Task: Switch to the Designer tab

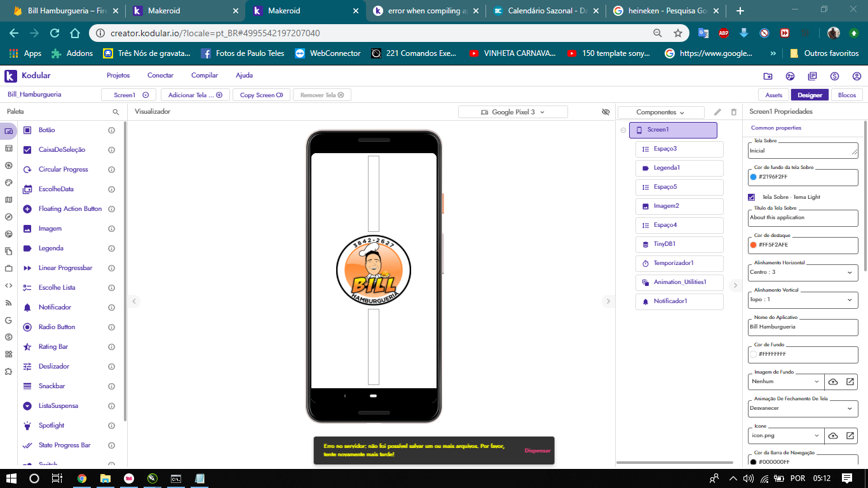Action: [x=810, y=95]
